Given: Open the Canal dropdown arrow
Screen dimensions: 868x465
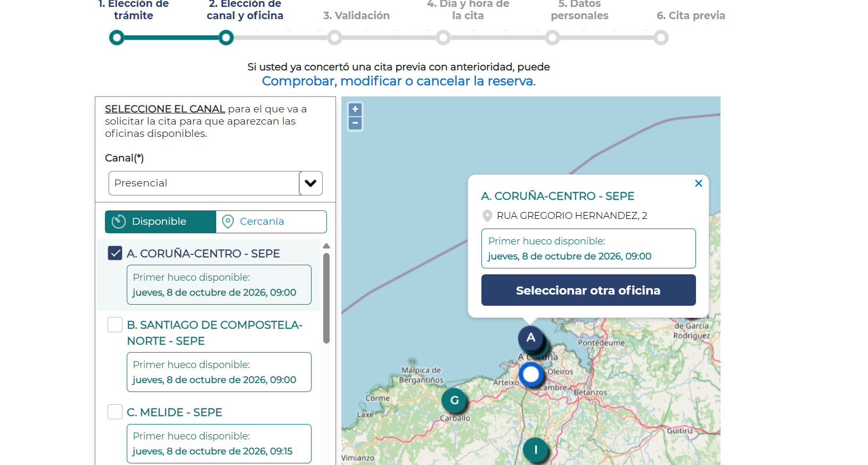Looking at the screenshot, I should pyautogui.click(x=311, y=183).
